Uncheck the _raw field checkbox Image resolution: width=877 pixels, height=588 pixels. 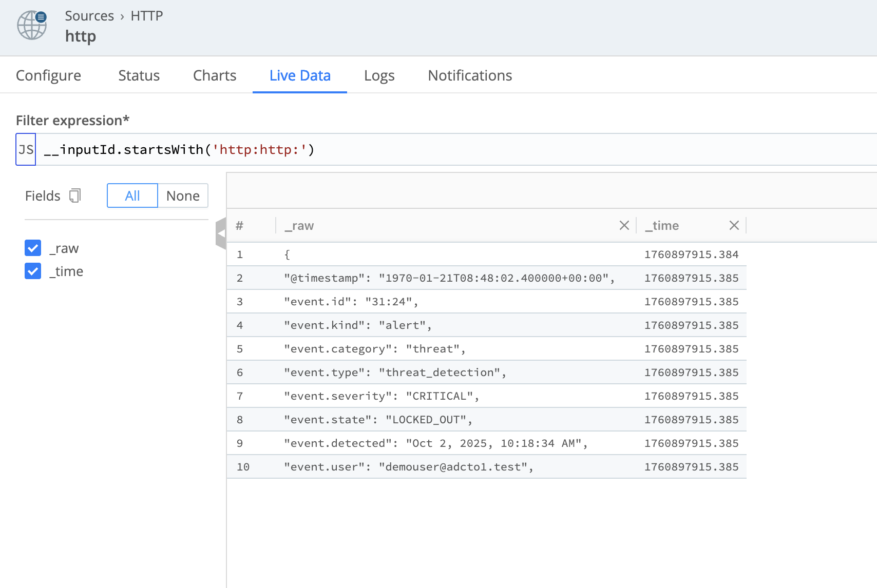[x=33, y=248]
